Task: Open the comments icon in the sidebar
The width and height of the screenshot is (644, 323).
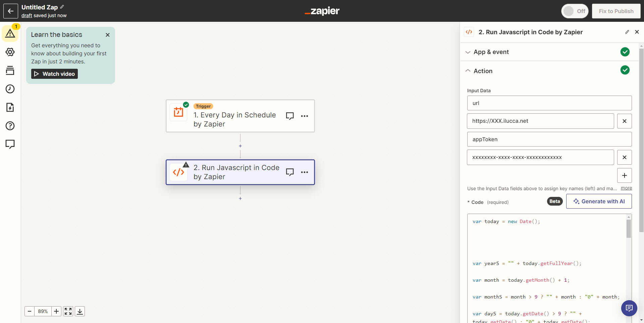Action: tap(10, 144)
